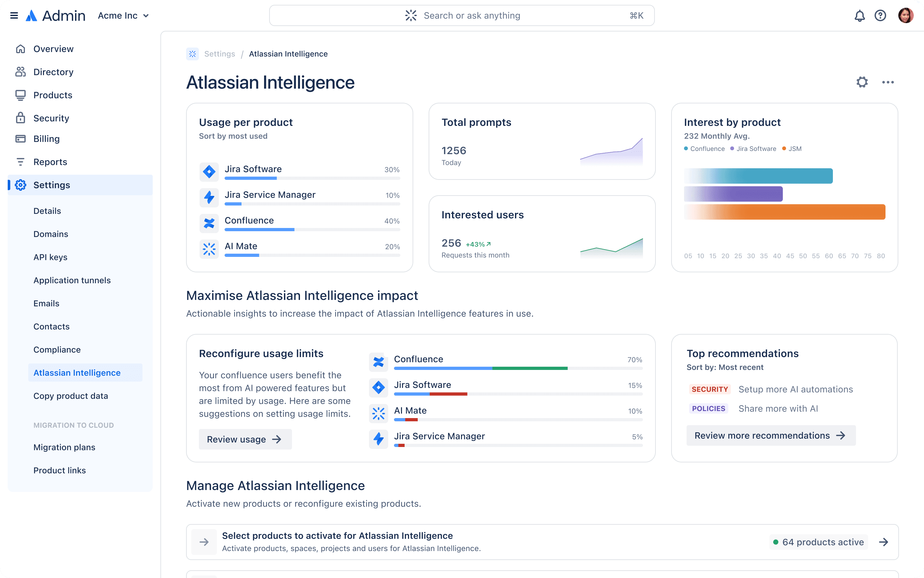
Task: Expand the Acme Inc organization dropdown
Action: click(123, 16)
